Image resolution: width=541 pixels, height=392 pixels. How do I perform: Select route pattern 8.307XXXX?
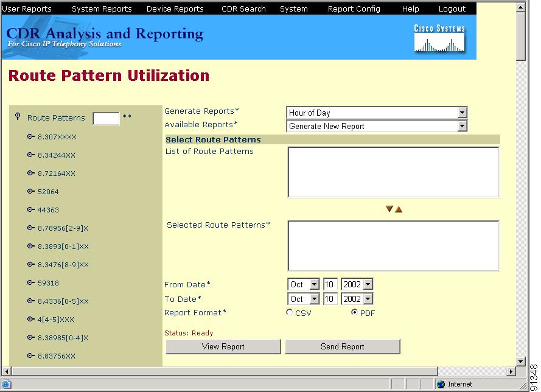click(x=57, y=137)
